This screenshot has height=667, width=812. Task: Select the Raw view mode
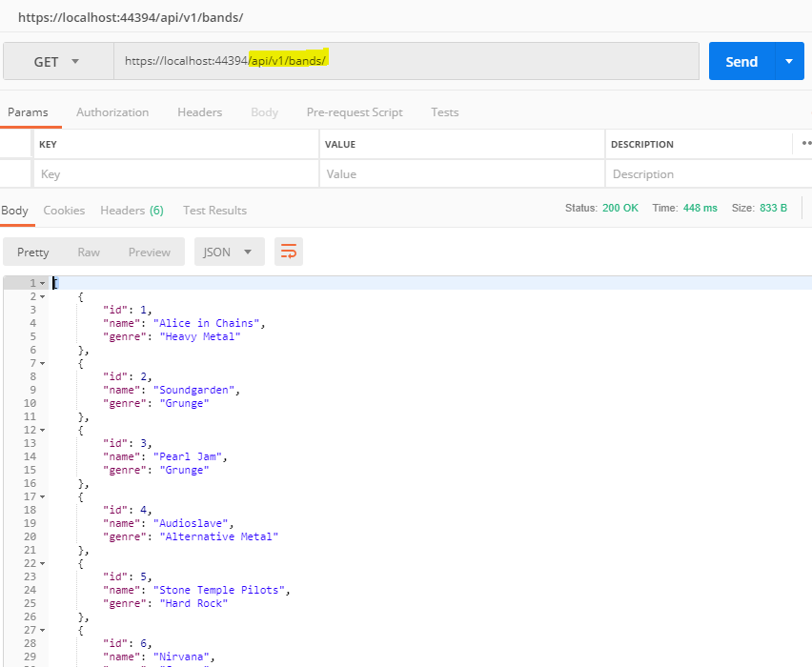coord(89,253)
